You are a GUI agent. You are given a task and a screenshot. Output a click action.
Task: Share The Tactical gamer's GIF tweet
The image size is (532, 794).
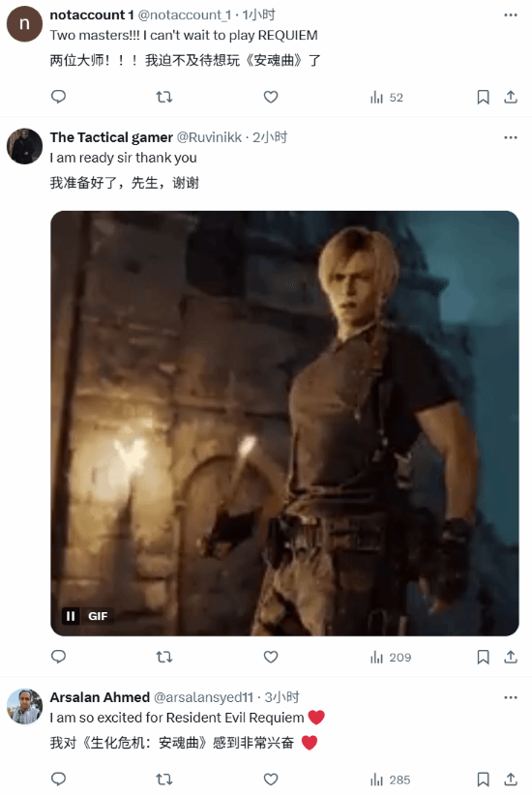click(511, 658)
